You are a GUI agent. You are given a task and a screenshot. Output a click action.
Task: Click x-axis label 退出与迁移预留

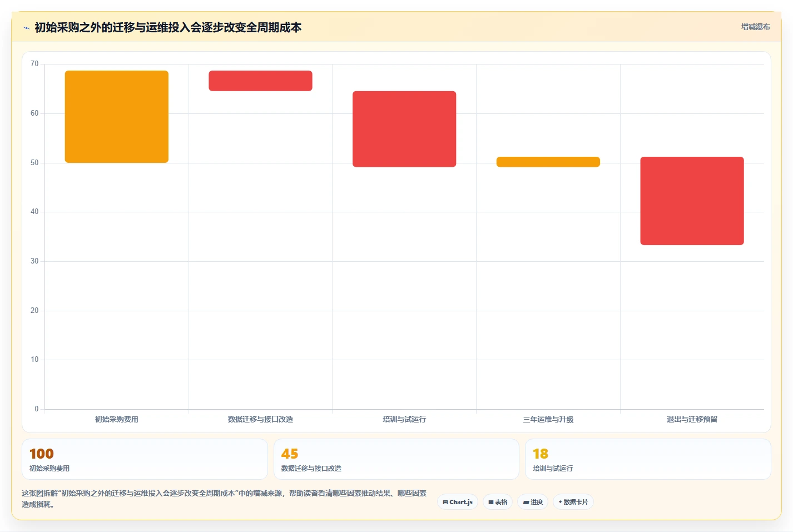tap(692, 419)
